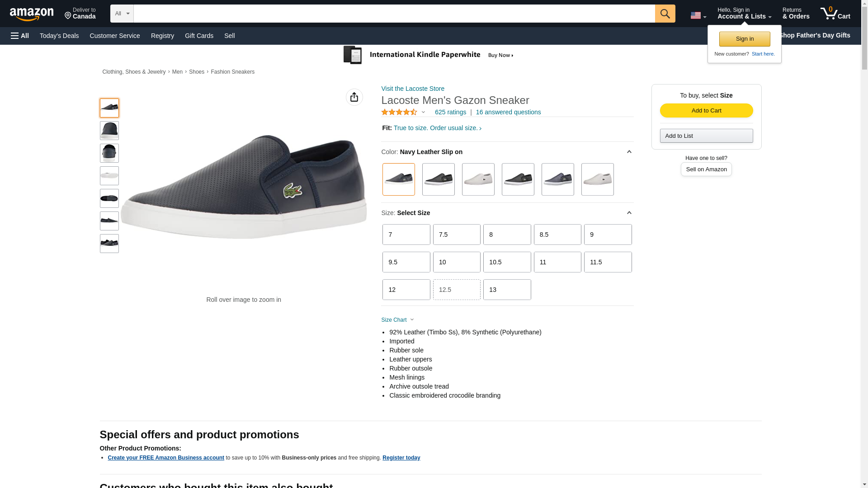Screen dimensions: 868x488
Task: Select size 9.5
Action: [x=406, y=262]
